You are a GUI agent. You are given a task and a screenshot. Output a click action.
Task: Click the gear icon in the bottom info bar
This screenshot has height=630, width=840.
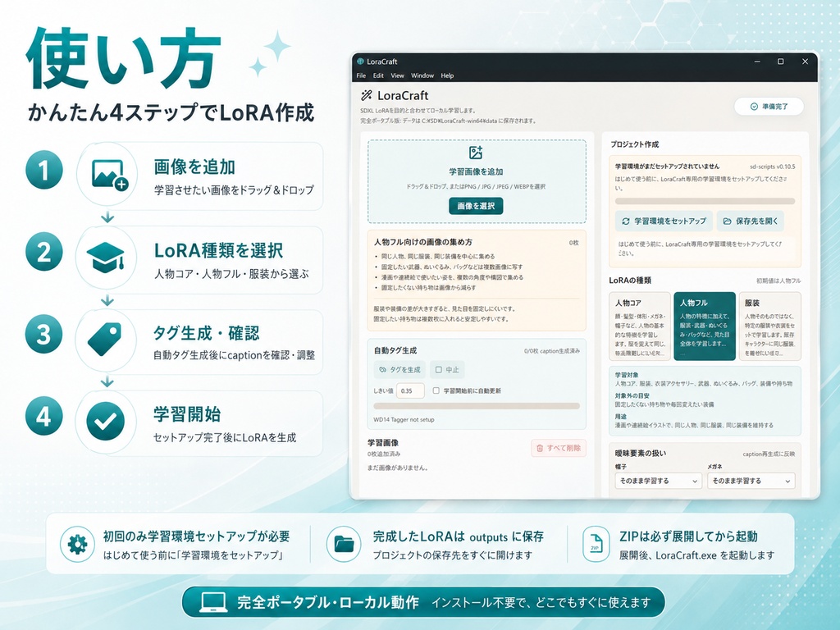click(78, 545)
